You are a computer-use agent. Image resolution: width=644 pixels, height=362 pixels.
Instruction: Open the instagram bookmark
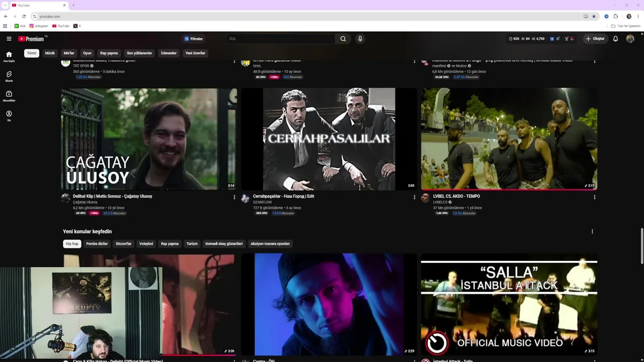(x=39, y=26)
